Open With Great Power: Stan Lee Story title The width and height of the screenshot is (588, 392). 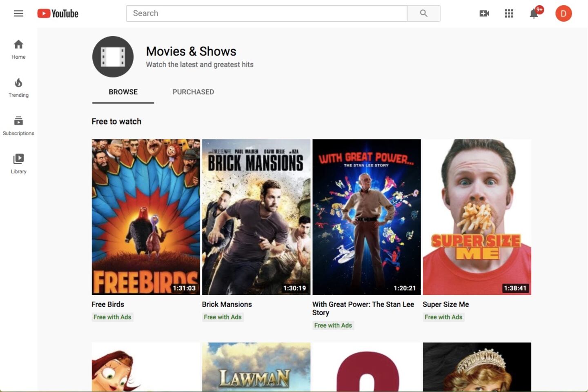(363, 308)
